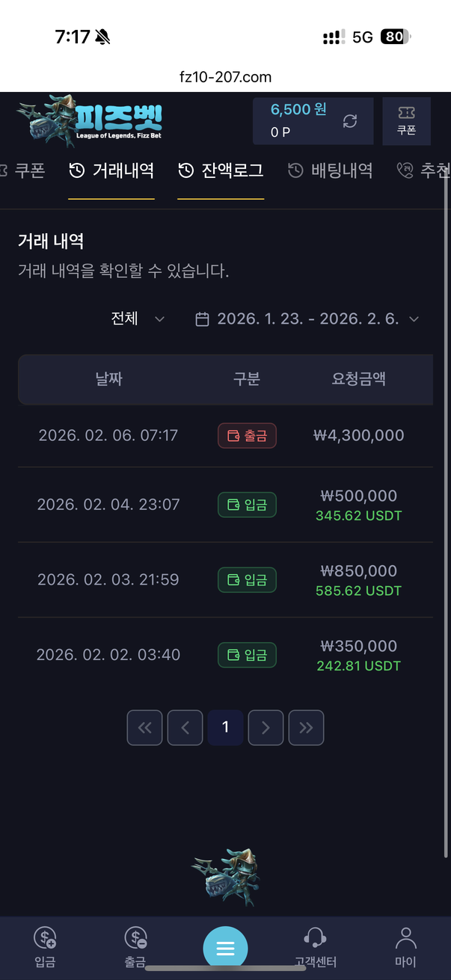Switch to the 잔액로그 tab
451x980 pixels.
[x=221, y=171]
